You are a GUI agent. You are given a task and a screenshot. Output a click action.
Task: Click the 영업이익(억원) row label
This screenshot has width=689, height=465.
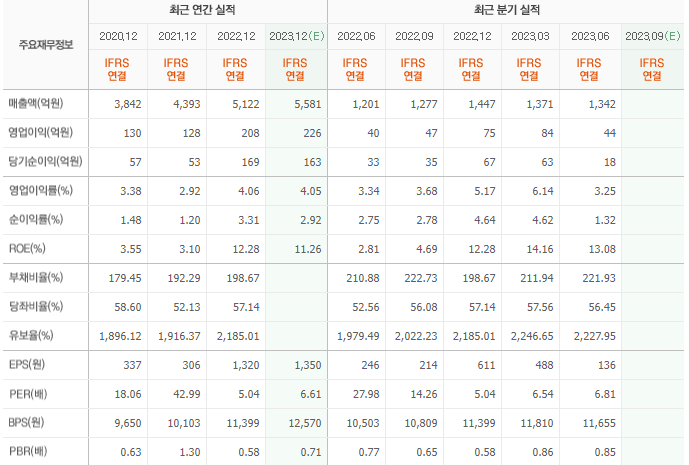pyautogui.click(x=40, y=132)
